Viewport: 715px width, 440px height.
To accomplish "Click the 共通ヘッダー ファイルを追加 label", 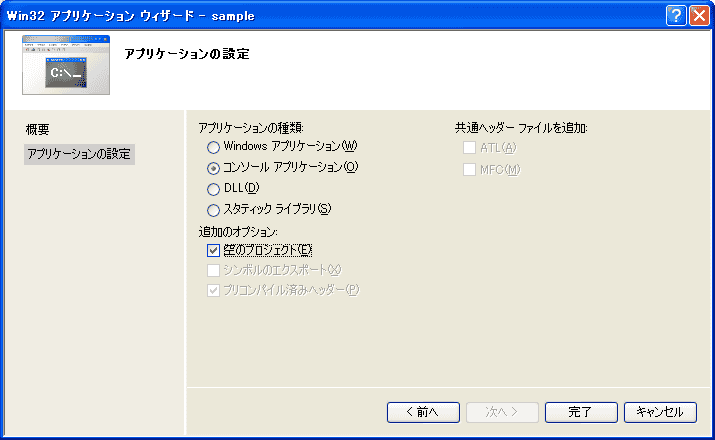I will point(521,128).
